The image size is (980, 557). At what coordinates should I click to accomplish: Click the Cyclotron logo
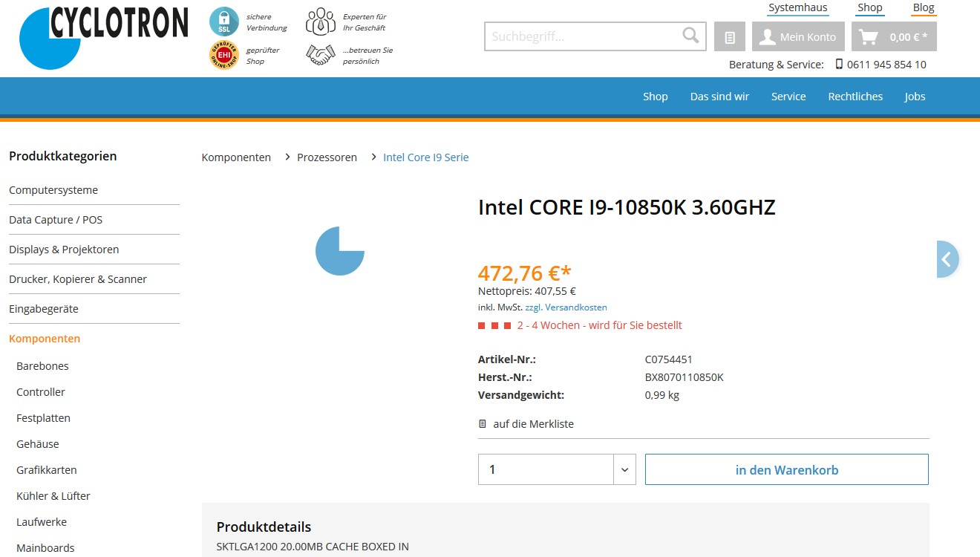click(104, 37)
